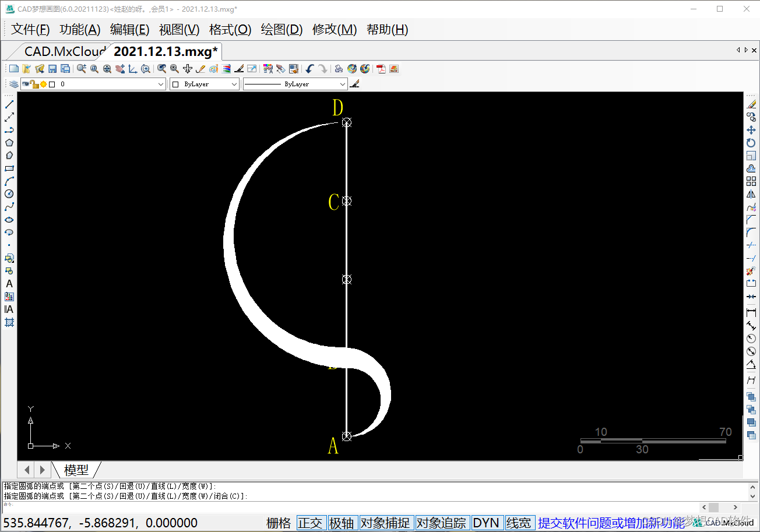Click the Rotate tool in right toolbar
Image resolution: width=760 pixels, height=532 pixels.
(x=751, y=143)
